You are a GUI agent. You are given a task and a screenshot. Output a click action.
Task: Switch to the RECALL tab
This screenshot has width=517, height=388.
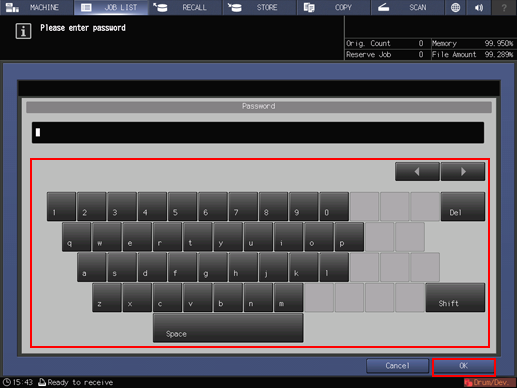tap(185, 7)
